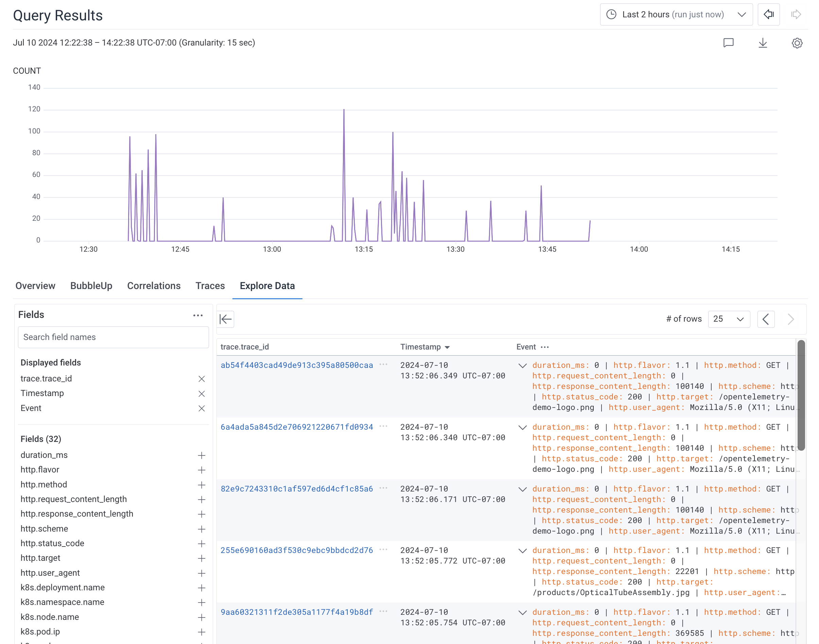Click the settings gear icon
819x644 pixels.
click(x=797, y=42)
